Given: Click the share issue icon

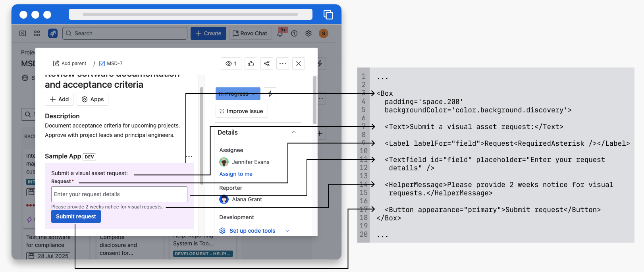Looking at the screenshot, I should tap(267, 64).
